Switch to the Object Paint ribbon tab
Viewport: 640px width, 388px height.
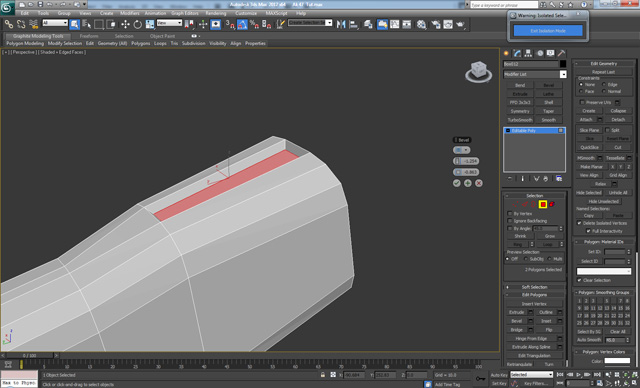coord(162,36)
